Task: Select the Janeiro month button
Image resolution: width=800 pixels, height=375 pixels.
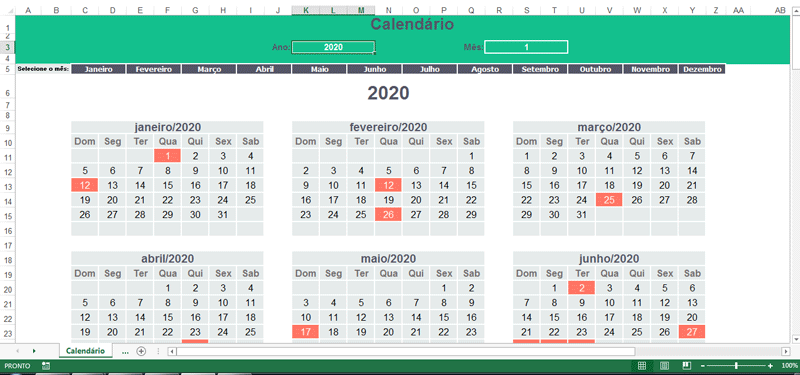Action: (x=98, y=69)
